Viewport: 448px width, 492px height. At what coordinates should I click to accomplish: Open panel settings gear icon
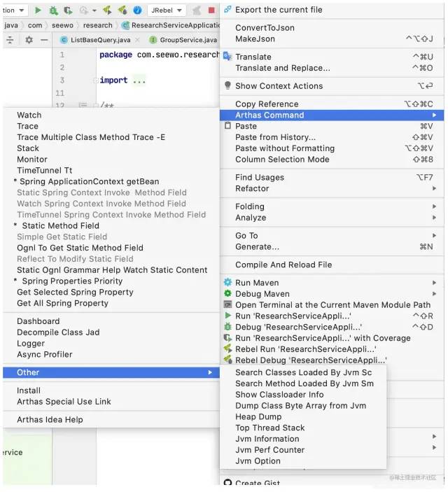pos(29,40)
